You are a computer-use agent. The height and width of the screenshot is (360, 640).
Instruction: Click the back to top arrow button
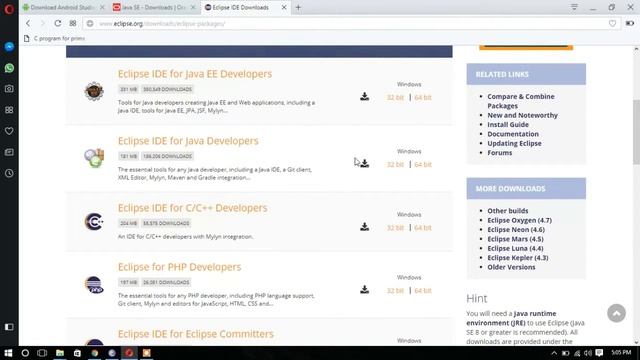tap(616, 313)
